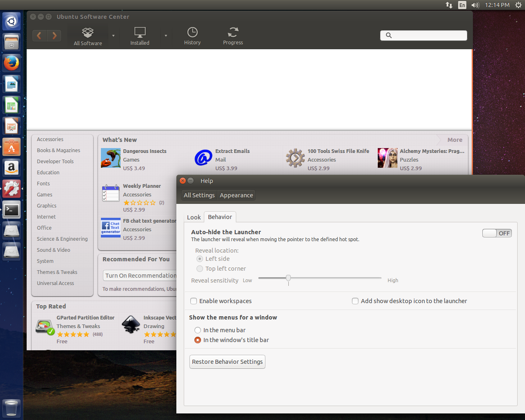Open 100 Tools Swiss File Knife icon
Viewport: 525px width, 420px height.
295,158
